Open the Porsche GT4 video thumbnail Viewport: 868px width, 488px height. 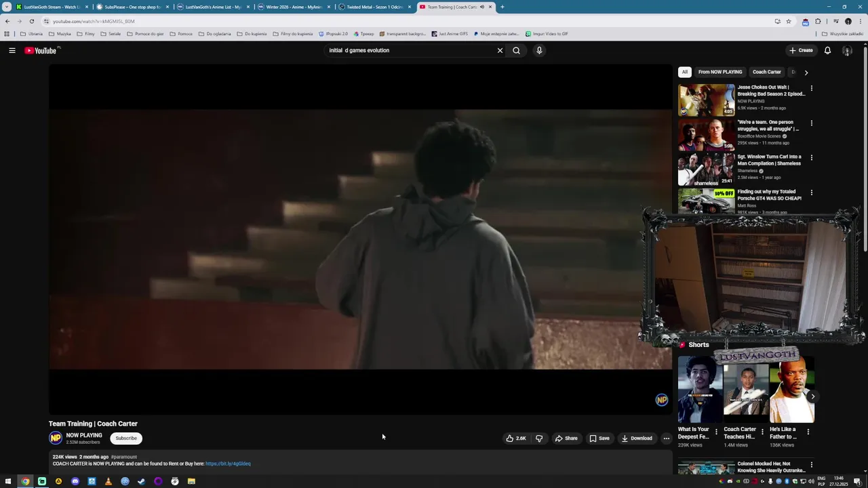click(x=706, y=201)
